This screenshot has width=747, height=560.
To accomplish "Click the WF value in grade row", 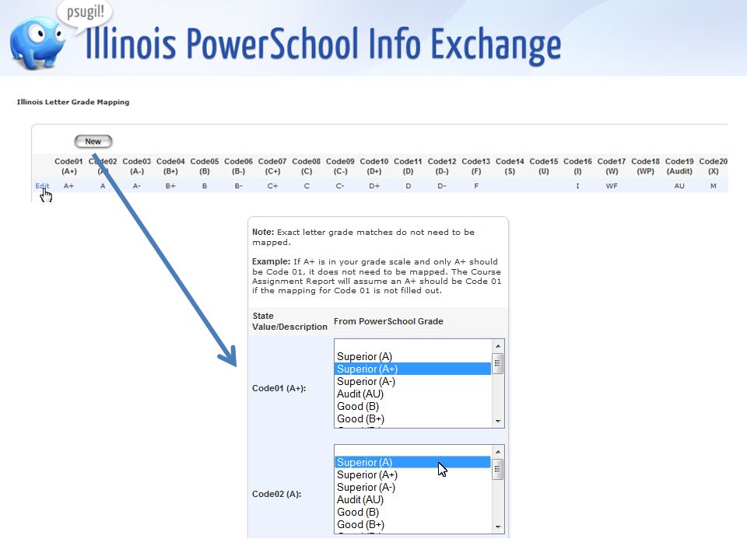I will pos(612,186).
